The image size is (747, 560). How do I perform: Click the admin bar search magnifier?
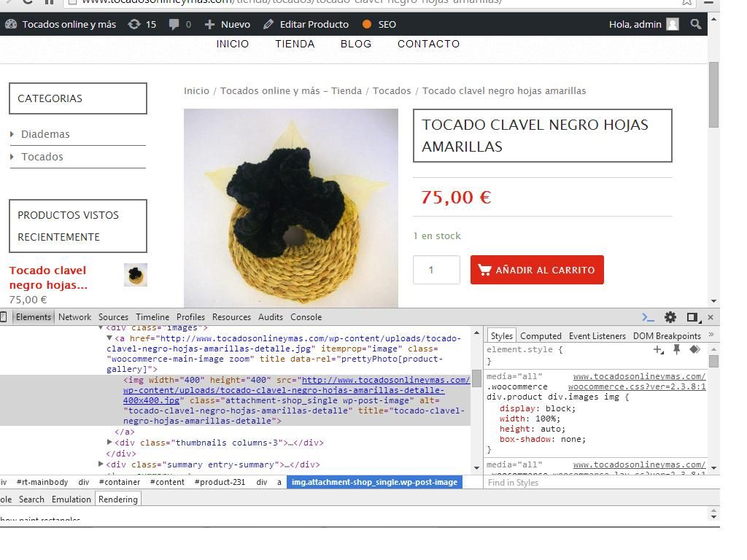point(695,24)
